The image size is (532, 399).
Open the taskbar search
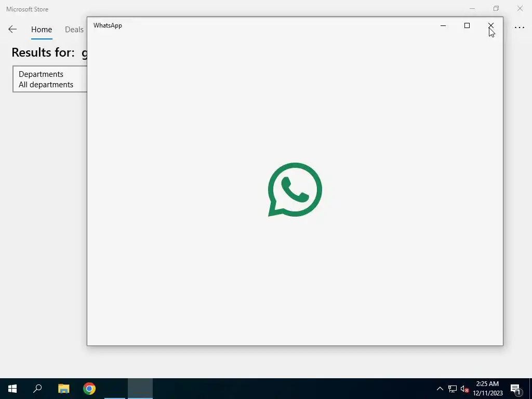click(x=37, y=389)
